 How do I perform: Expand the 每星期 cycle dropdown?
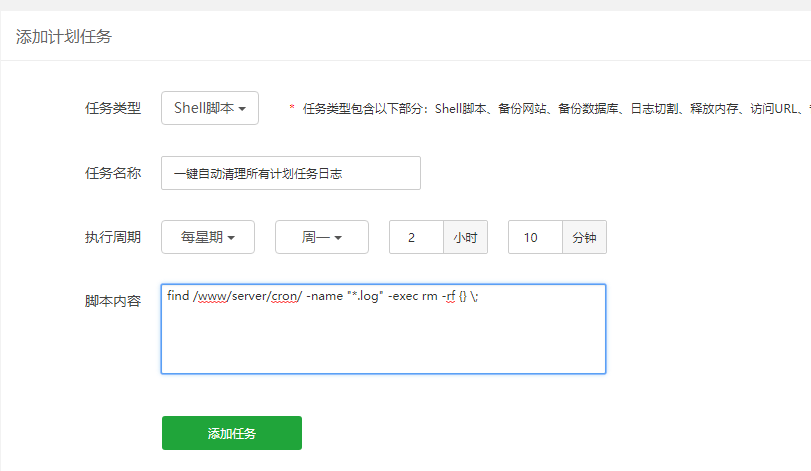click(x=207, y=237)
